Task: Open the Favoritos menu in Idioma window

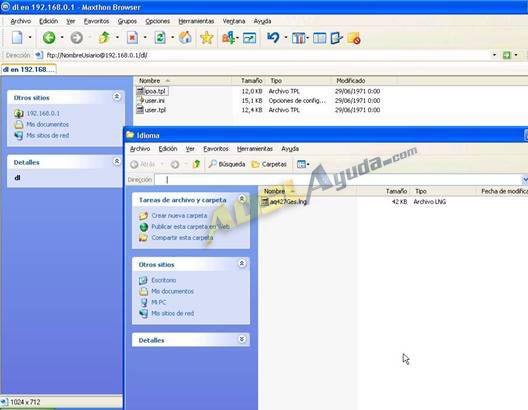Action: (x=216, y=148)
